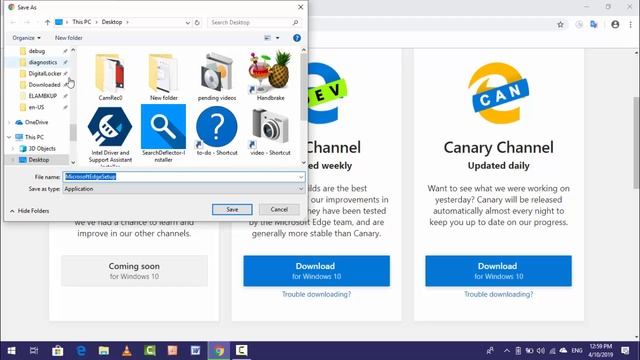Click This PC in address breadcrumb
This screenshot has width=640, height=360.
tap(82, 22)
